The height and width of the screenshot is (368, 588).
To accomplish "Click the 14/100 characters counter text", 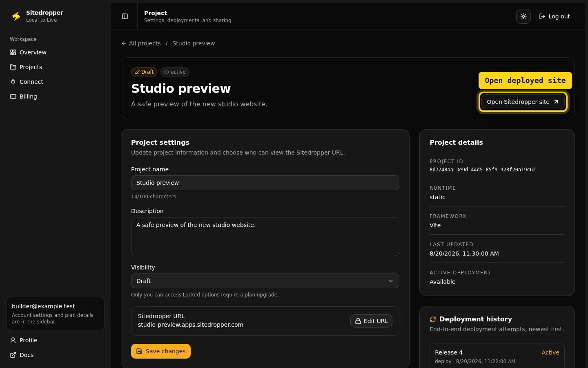I will coord(154,197).
